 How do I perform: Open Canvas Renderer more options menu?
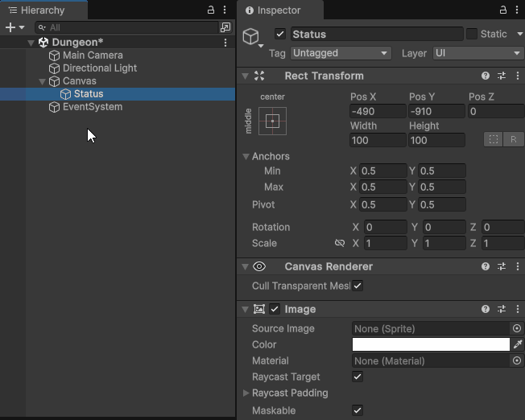coord(516,266)
